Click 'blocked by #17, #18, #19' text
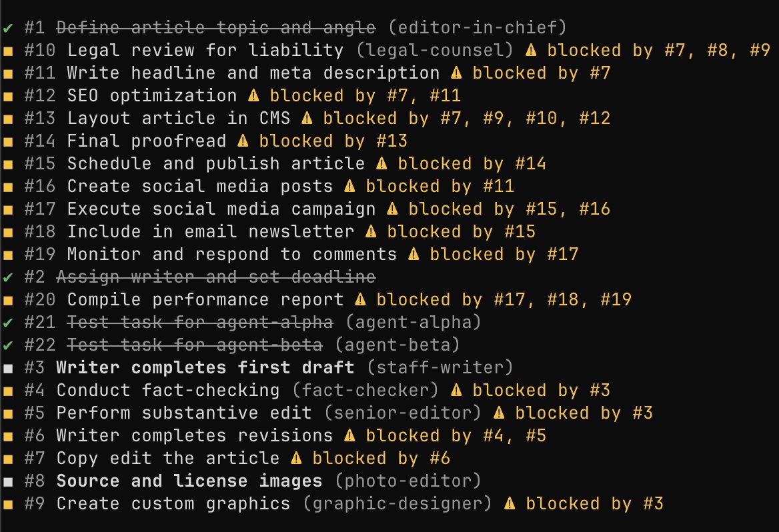This screenshot has width=779, height=532. pos(504,299)
